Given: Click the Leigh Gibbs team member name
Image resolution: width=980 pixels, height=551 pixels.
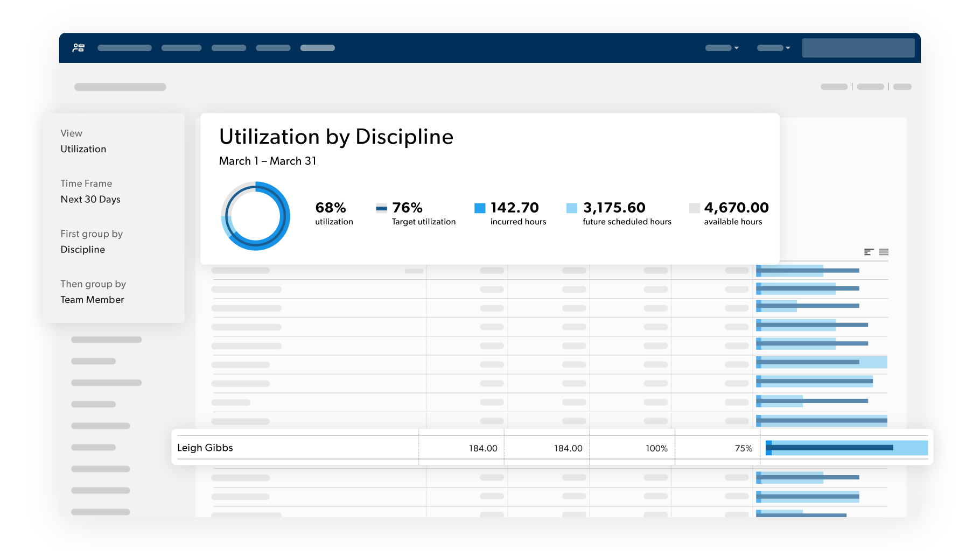Looking at the screenshot, I should (205, 448).
